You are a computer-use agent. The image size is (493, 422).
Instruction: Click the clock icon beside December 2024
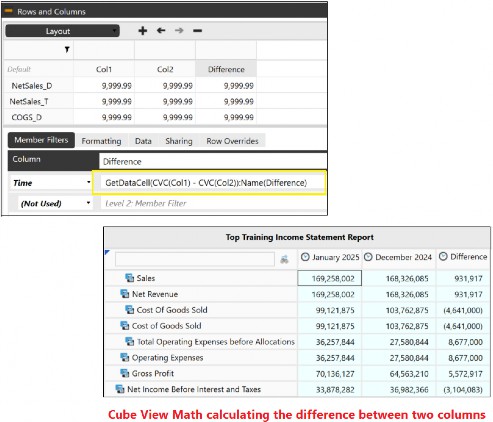[x=368, y=257]
